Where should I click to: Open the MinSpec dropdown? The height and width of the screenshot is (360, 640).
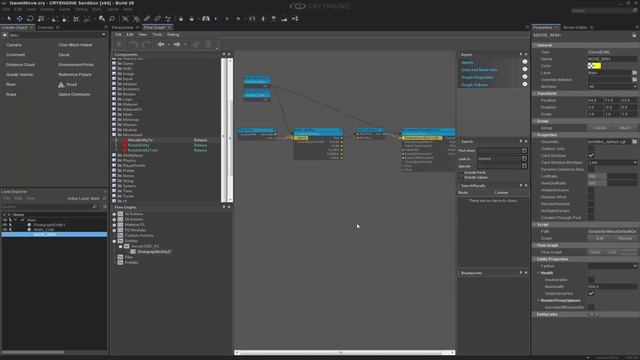click(612, 87)
